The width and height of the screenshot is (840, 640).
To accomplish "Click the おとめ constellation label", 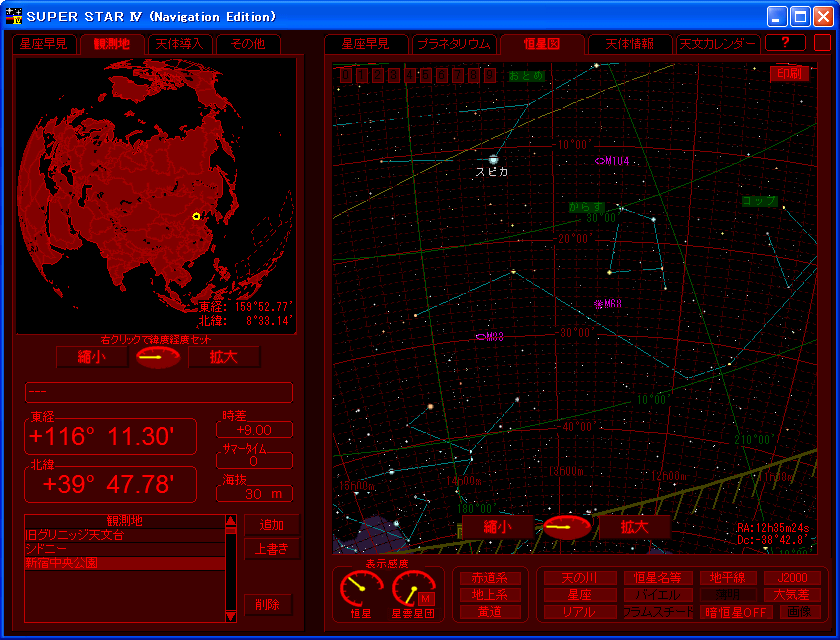I will tap(527, 76).
